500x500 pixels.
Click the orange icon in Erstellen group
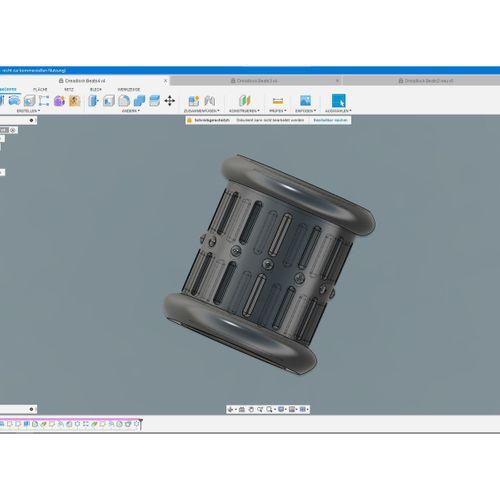(74, 101)
